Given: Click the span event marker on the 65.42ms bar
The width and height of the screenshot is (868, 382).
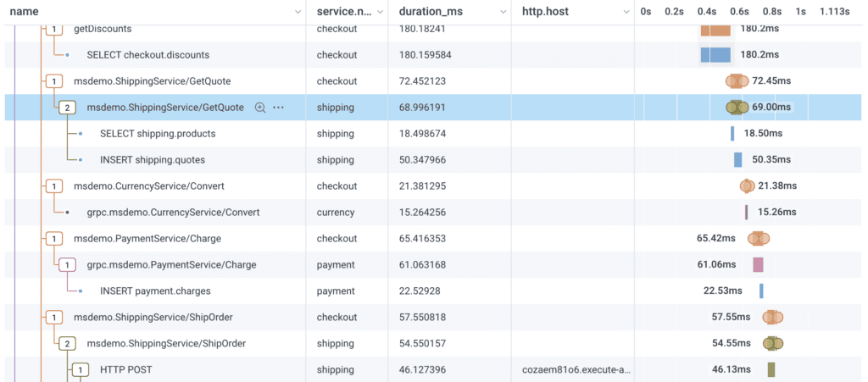Looking at the screenshot, I should pos(759,238).
